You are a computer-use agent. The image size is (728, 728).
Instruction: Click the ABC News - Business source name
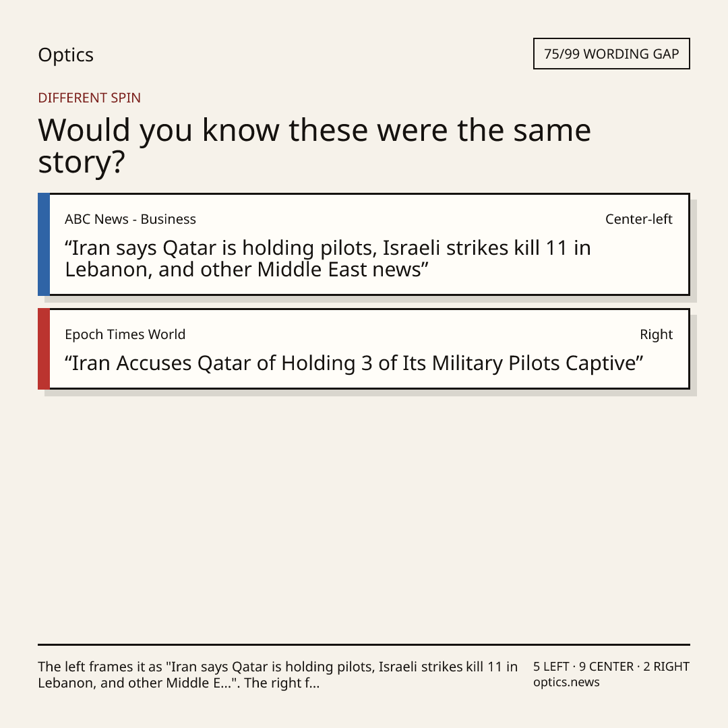[131, 219]
